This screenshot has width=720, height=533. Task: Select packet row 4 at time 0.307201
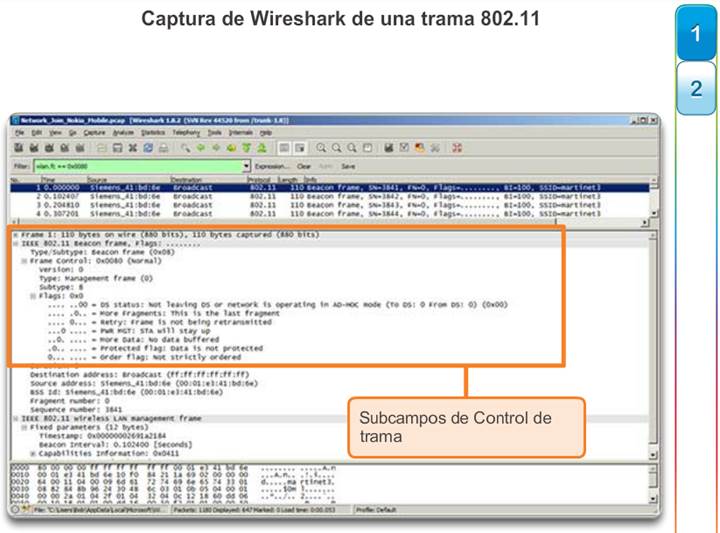330,214
